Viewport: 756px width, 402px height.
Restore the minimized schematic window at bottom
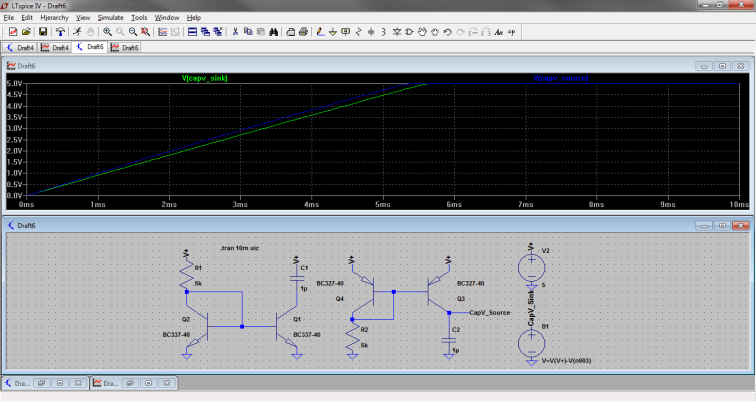coord(41,383)
